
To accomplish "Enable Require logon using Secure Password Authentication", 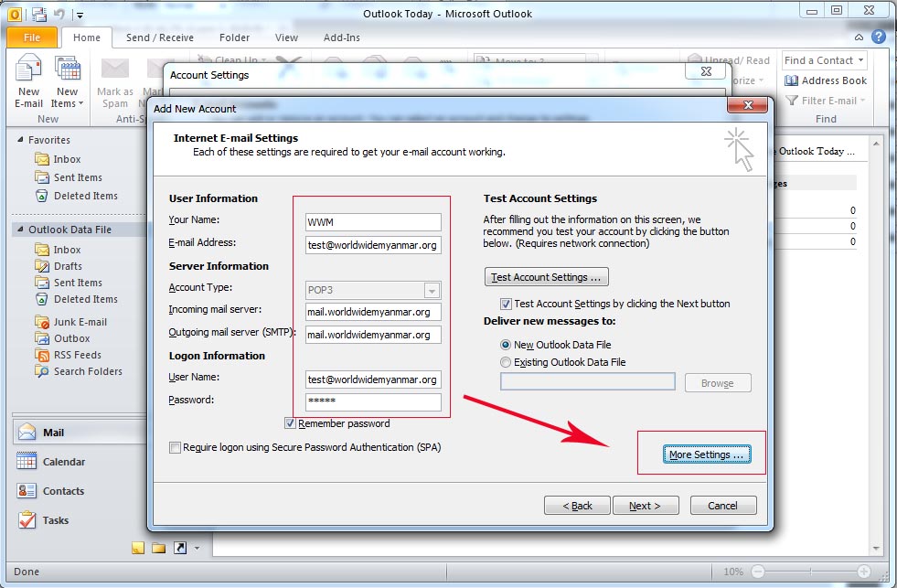I will pos(173,446).
